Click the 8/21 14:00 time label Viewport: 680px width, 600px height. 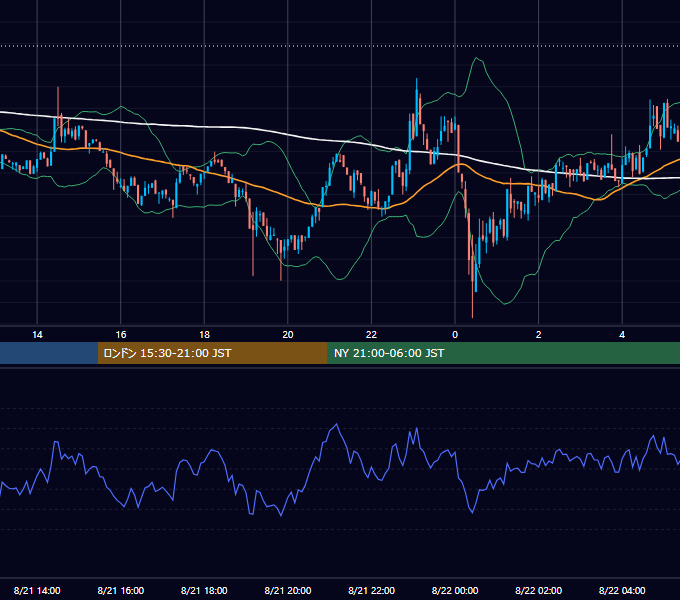(x=37, y=590)
